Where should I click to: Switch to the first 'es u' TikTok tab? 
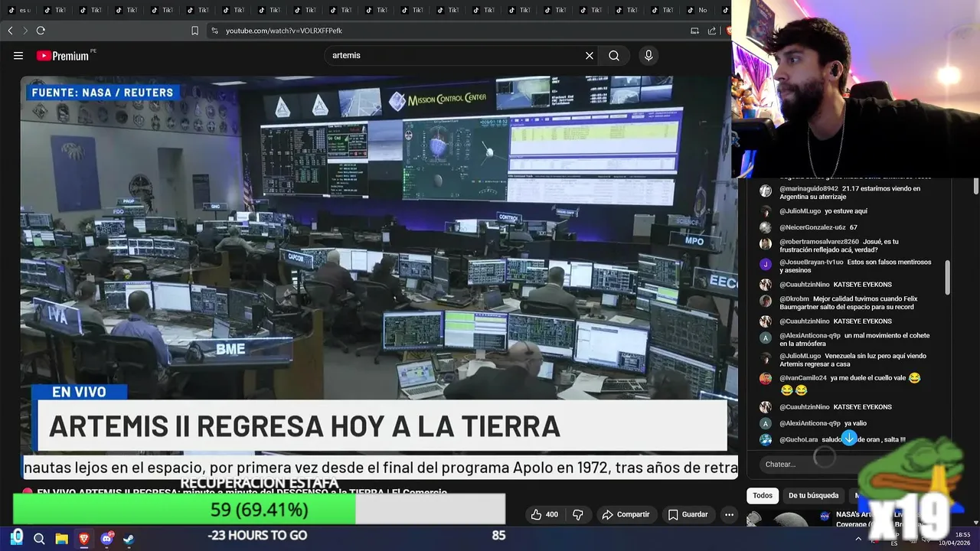tap(19, 10)
